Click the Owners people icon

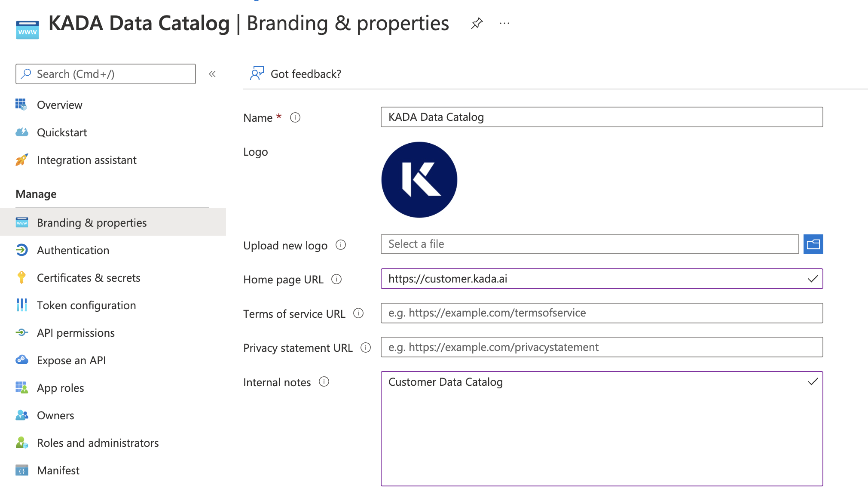(x=22, y=415)
